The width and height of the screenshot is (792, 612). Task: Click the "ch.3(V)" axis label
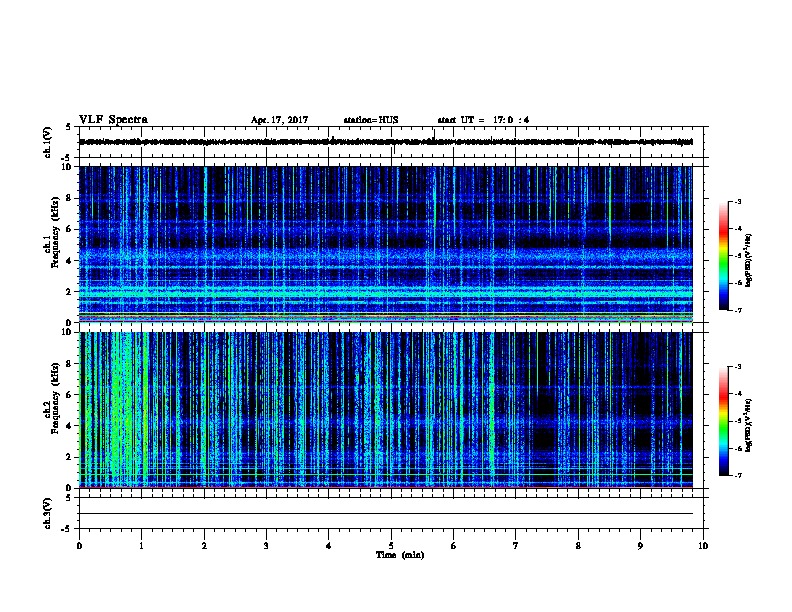click(48, 513)
